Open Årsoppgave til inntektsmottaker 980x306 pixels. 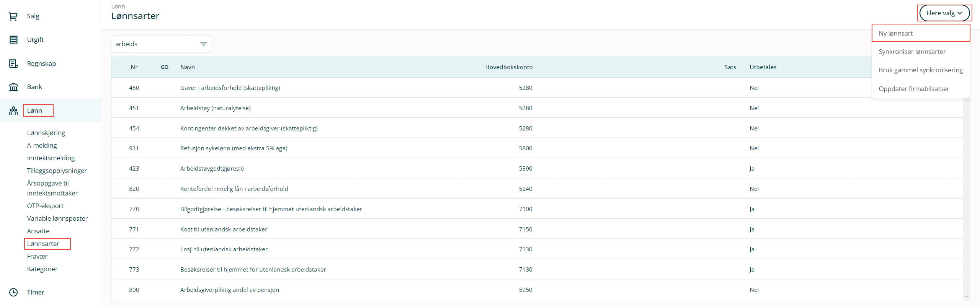pyautogui.click(x=52, y=188)
